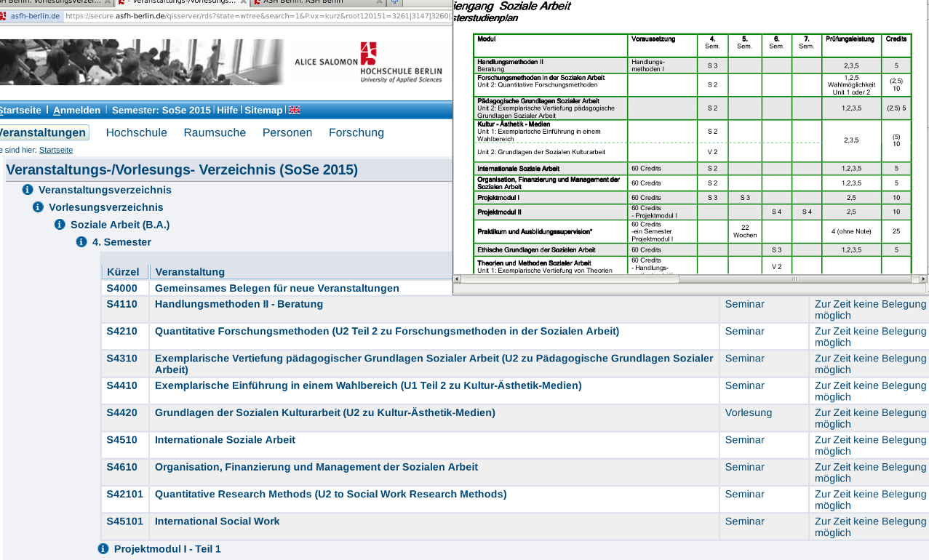Close the ASH Berlin third browser tab
Screen dimensions: 929x560
click(379, 2)
